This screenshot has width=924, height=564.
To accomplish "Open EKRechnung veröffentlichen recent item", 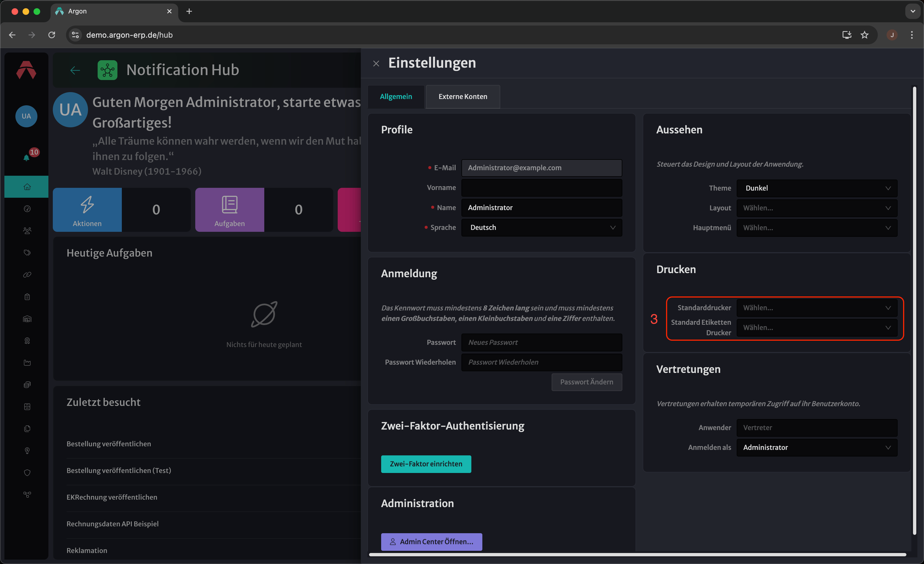I will [x=112, y=497].
